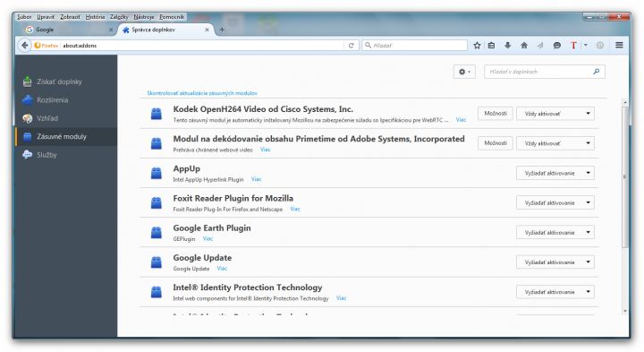Open activation dropdown for Foxit Reader Plugin
644x352 pixels.
coord(555,202)
